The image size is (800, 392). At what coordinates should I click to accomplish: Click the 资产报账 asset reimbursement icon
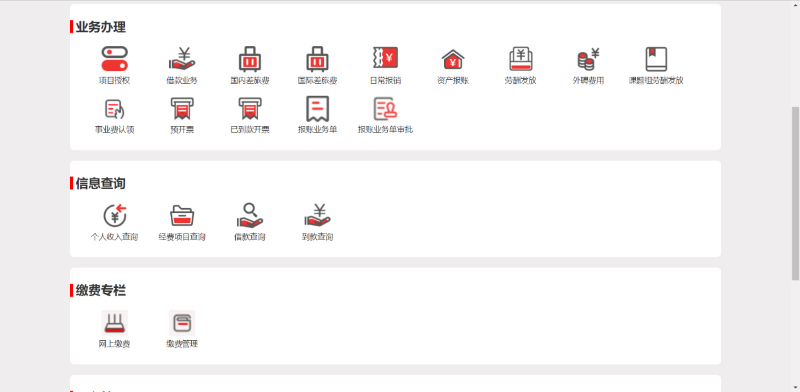[x=453, y=59]
